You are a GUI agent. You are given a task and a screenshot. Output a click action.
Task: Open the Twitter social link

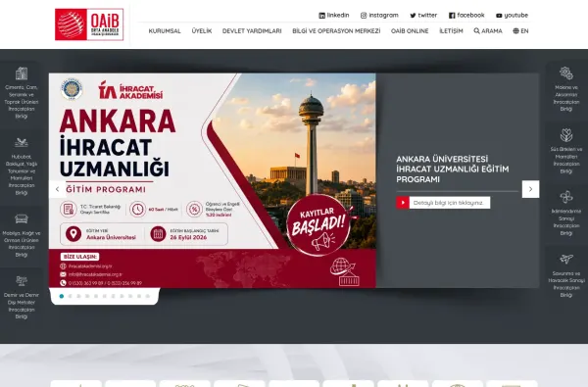pyautogui.click(x=423, y=16)
